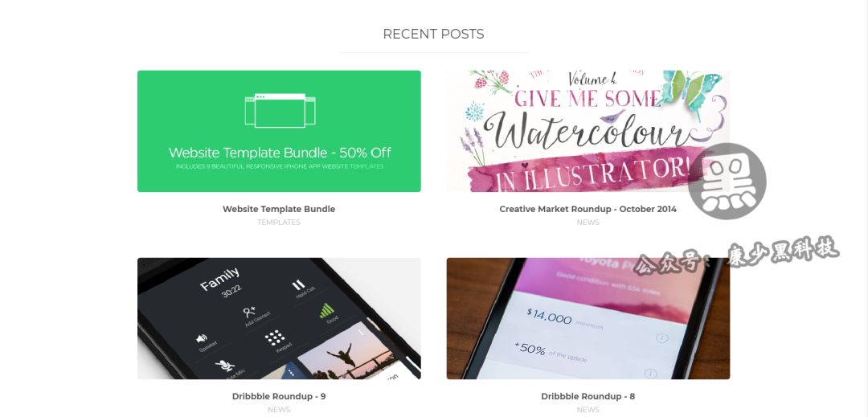Click the browser windows icon in green banner
The image size is (868, 417).
[280, 110]
